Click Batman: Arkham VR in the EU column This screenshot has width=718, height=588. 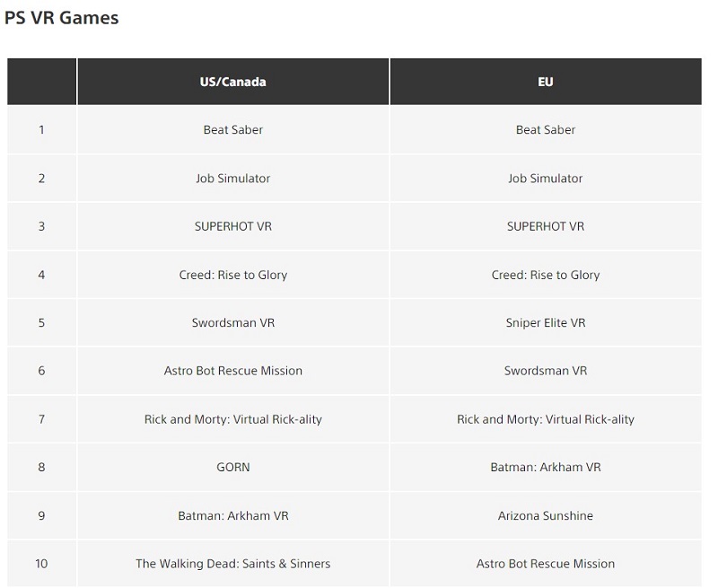[546, 468]
